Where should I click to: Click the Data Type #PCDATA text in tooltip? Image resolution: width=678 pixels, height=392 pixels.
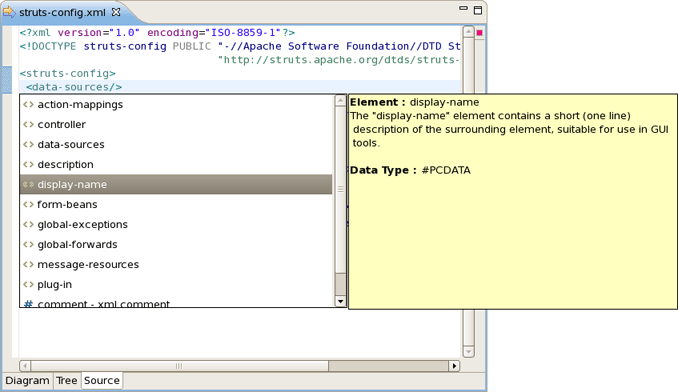[410, 170]
